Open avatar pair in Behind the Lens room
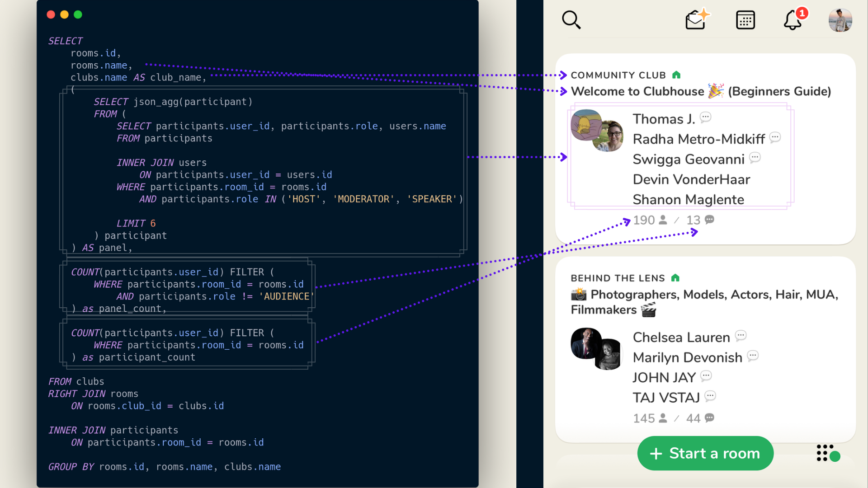The image size is (868, 488). 597,349
